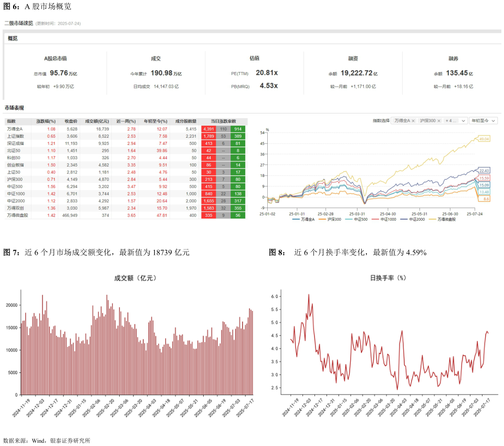Open the 指数选择 dropdown arrow

pyautogui.click(x=463, y=121)
